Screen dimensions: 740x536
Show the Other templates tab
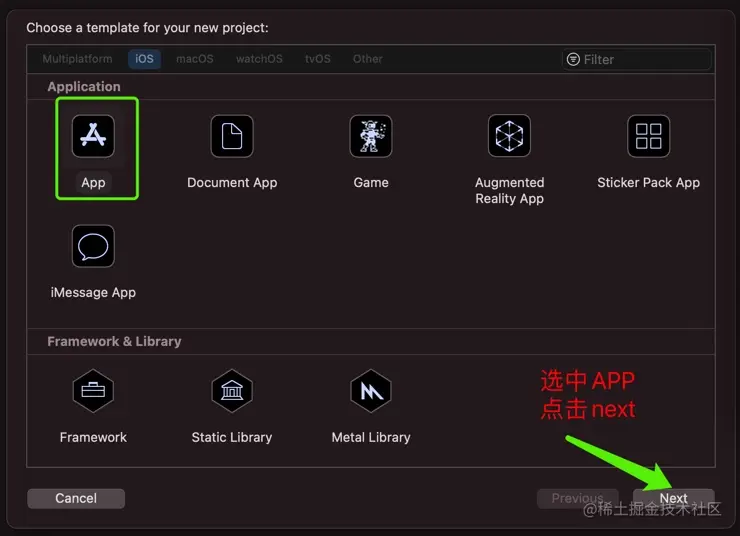point(368,59)
